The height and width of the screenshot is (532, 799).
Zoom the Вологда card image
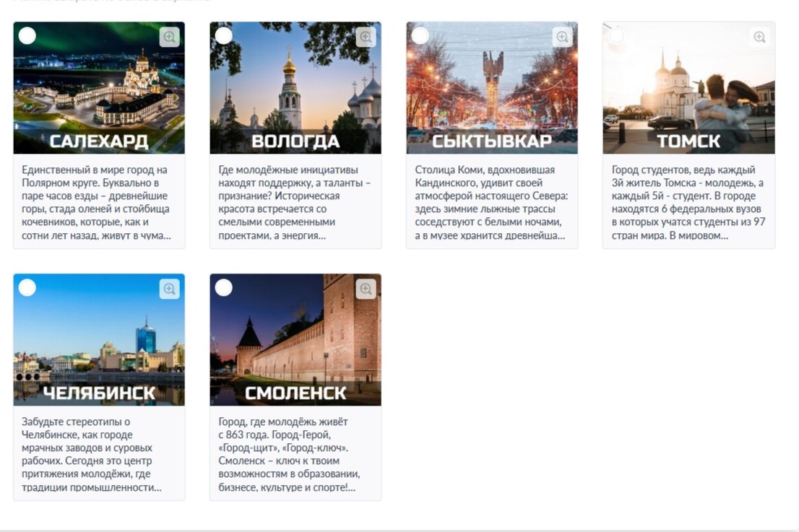click(x=366, y=37)
